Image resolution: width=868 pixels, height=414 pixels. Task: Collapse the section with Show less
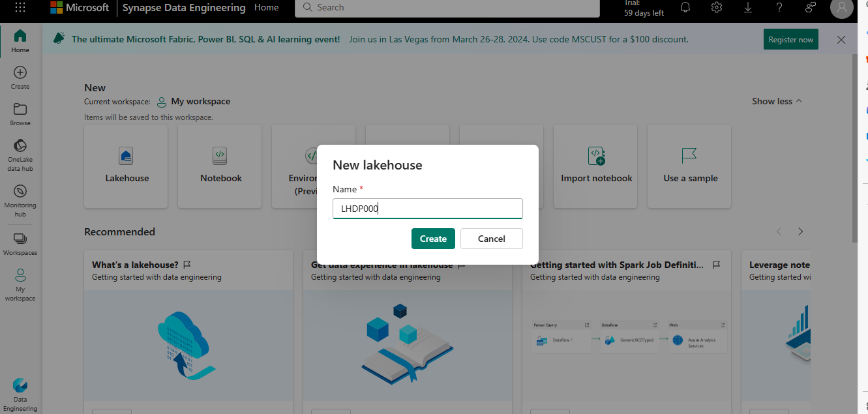pos(777,101)
